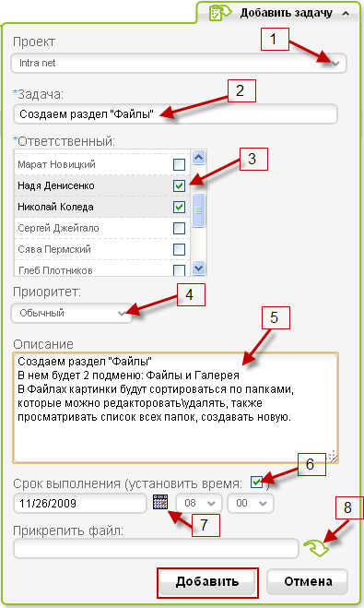This screenshot has height=608, width=364.
Task: Open the hour dropdown showing 08
Action: pyautogui.click(x=199, y=504)
